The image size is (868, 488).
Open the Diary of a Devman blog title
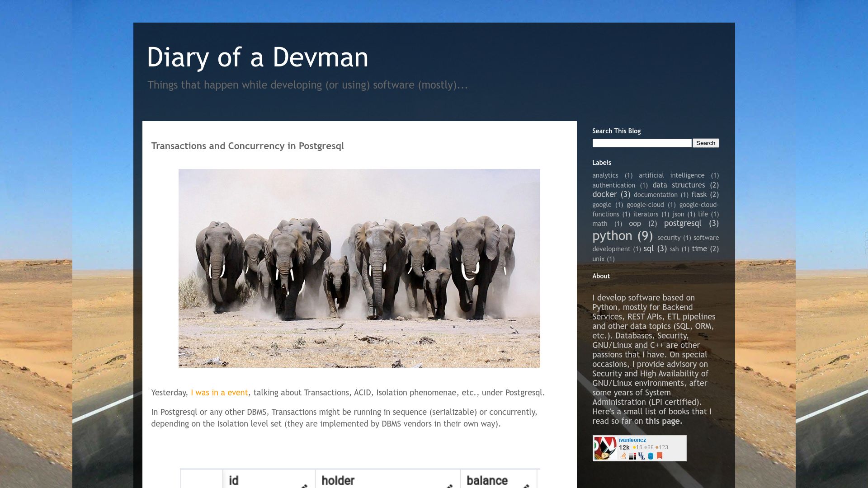[258, 57]
